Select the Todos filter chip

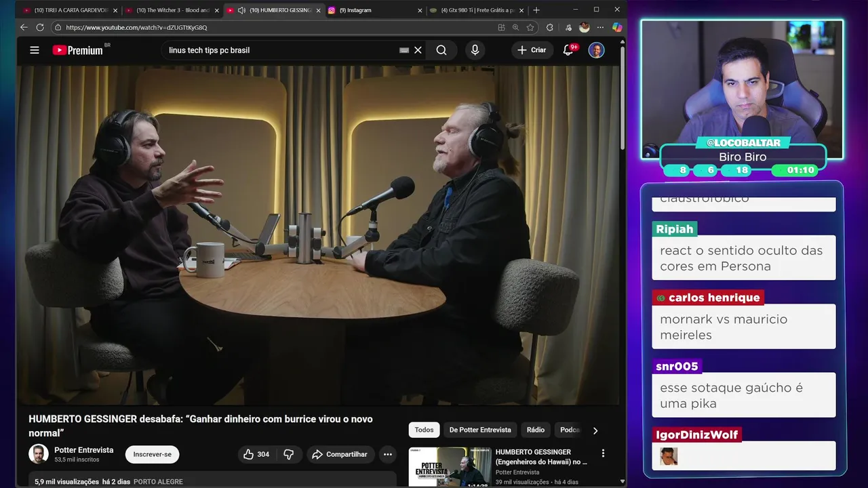pyautogui.click(x=424, y=430)
